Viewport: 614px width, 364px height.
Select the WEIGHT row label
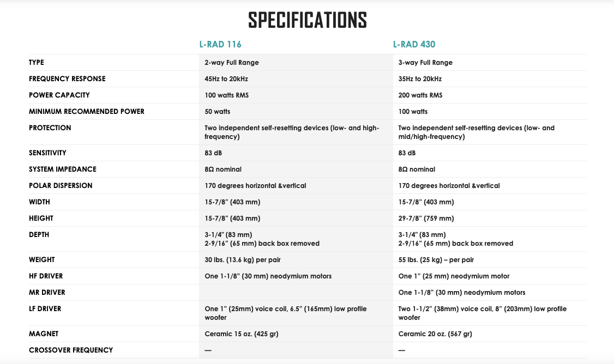[42, 260]
